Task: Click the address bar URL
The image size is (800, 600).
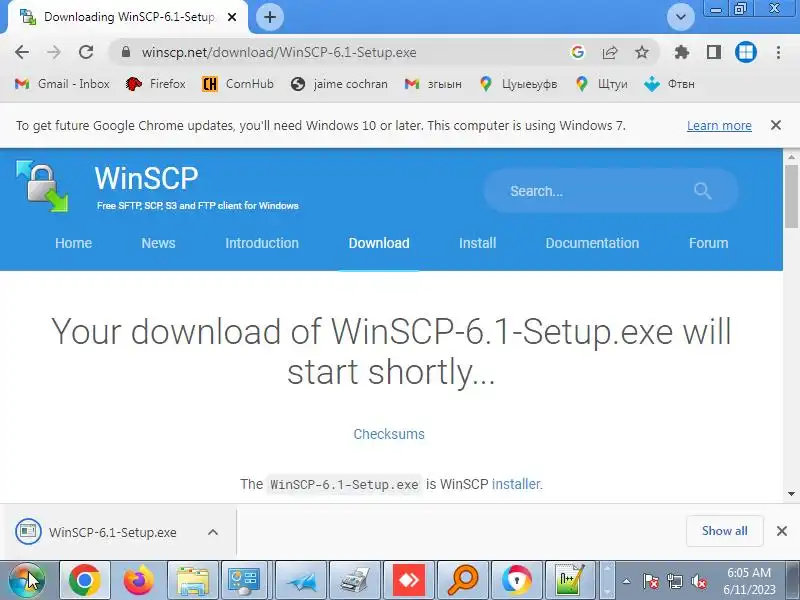Action: coord(279,52)
